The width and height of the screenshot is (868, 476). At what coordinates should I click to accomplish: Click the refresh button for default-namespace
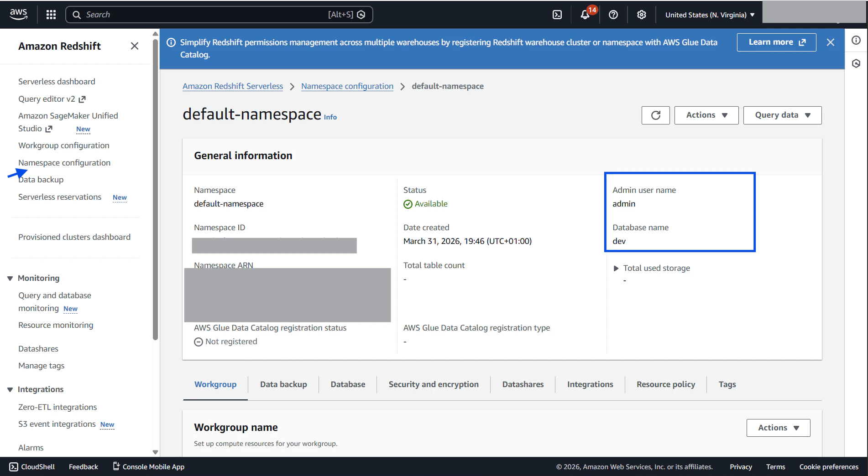pos(656,115)
